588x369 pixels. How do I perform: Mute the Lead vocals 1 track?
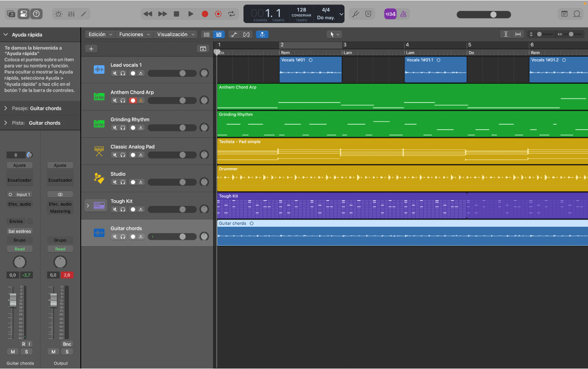point(115,73)
